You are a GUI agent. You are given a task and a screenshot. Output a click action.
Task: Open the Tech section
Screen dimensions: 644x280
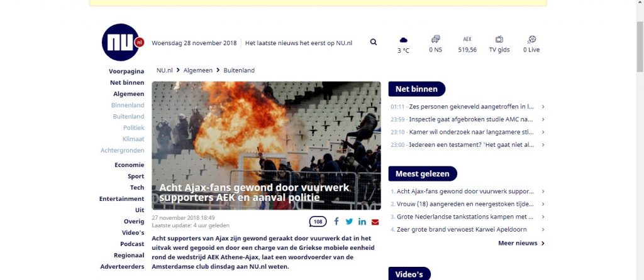(x=137, y=187)
